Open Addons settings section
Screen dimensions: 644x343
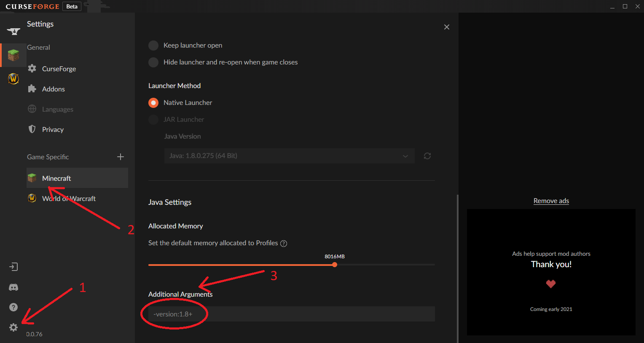coord(54,89)
